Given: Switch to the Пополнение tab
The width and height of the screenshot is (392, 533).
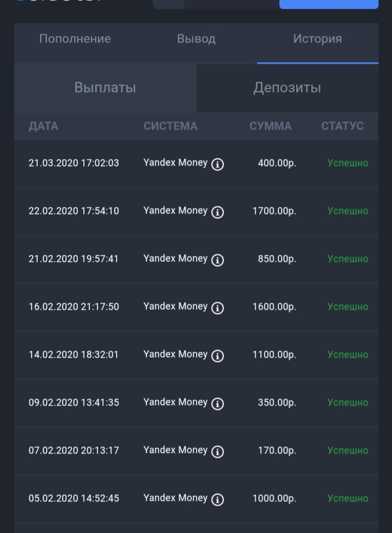Looking at the screenshot, I should pyautogui.click(x=75, y=39).
